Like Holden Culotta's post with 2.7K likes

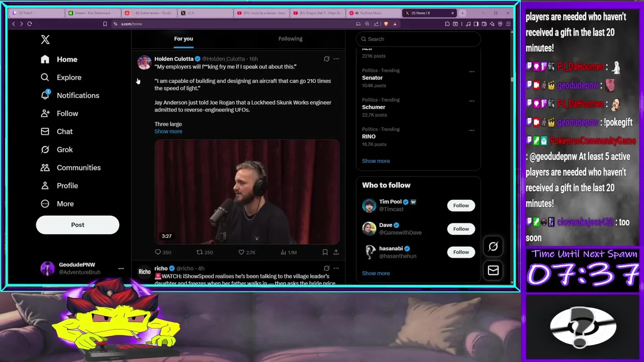click(x=247, y=252)
